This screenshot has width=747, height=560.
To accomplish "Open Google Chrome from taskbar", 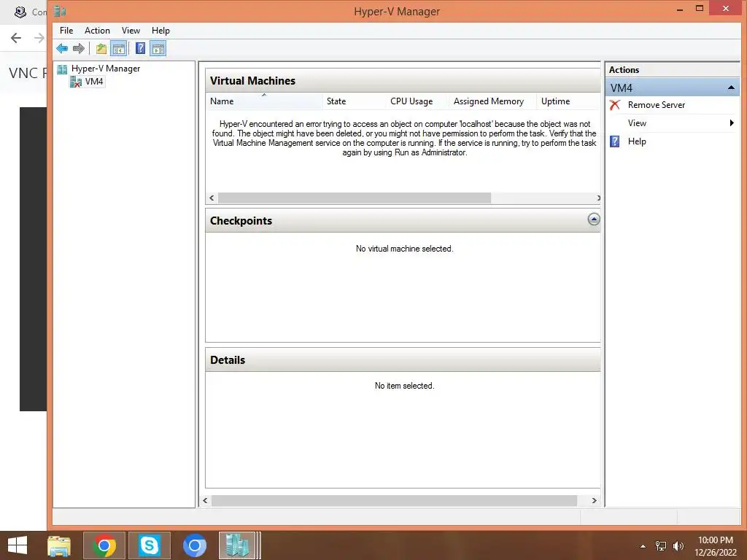I will tap(104, 545).
